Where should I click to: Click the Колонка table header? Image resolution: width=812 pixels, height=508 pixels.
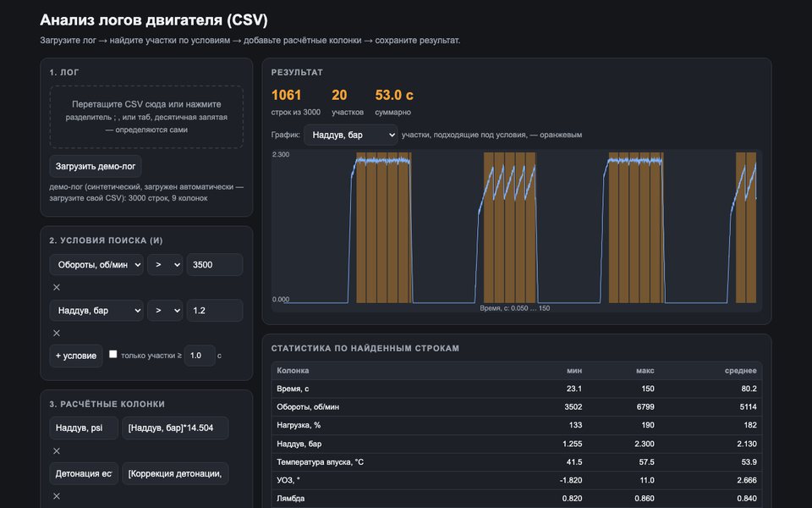[x=293, y=371]
